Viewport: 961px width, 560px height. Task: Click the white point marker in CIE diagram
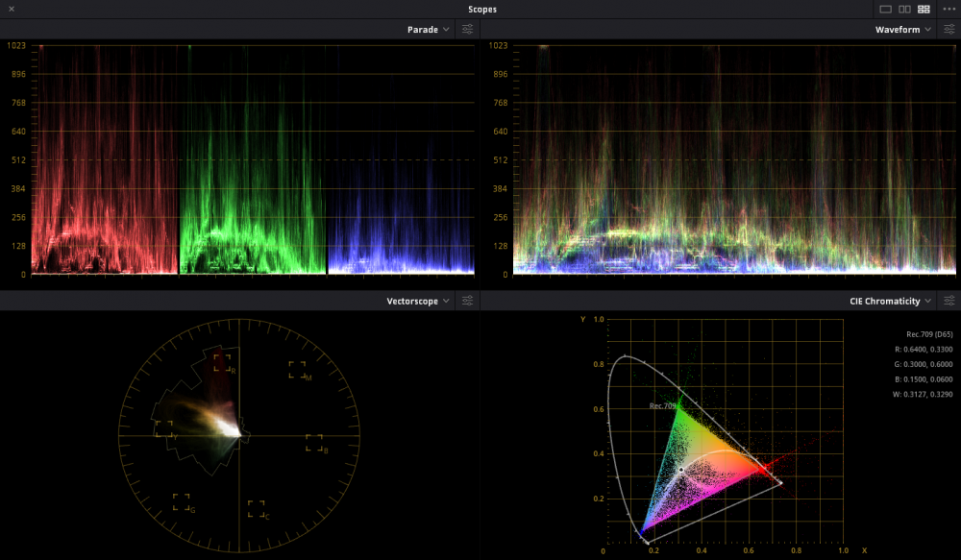tap(680, 470)
